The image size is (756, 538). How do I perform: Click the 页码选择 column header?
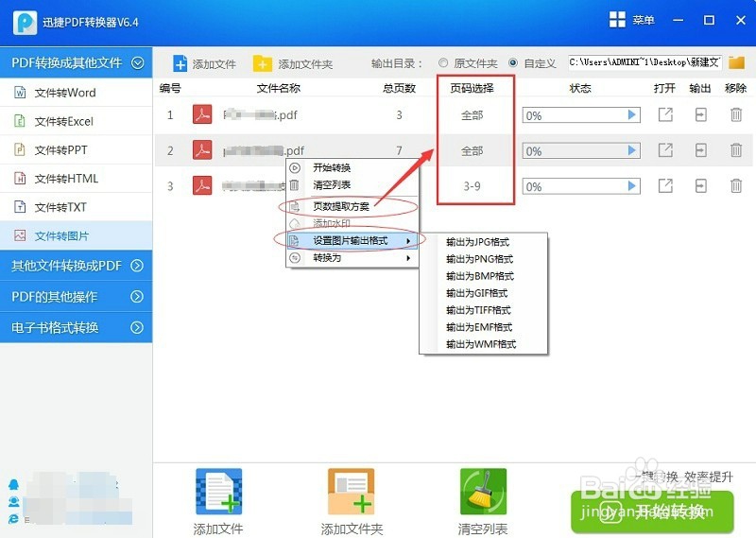(x=472, y=88)
